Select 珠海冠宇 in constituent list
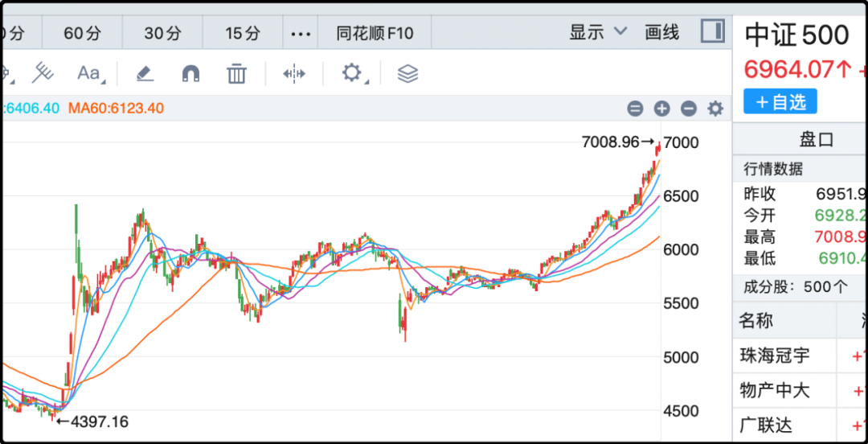Screen dimensions: 868x444 click(x=774, y=355)
